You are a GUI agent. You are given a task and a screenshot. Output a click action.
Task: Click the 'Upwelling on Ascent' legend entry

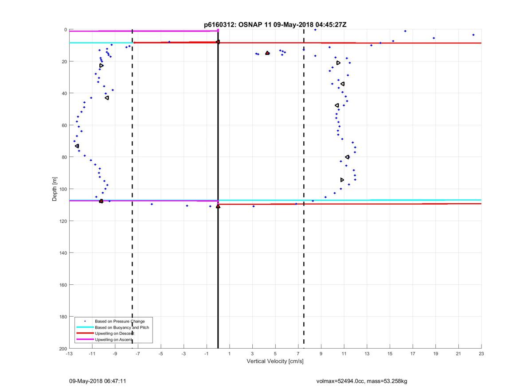[113, 339]
